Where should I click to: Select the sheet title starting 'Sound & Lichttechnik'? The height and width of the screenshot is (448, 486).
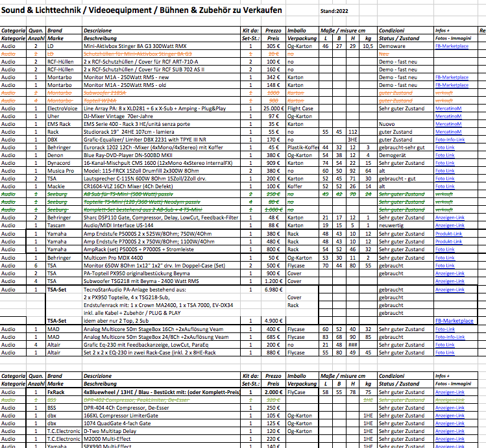pyautogui.click(x=141, y=10)
